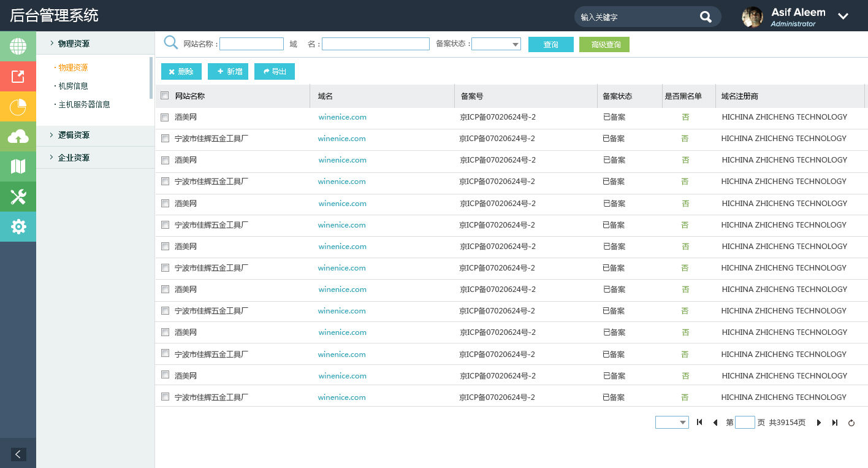Open the wrench tools sidebar icon
Screen dimensions: 868x468
click(x=18, y=197)
